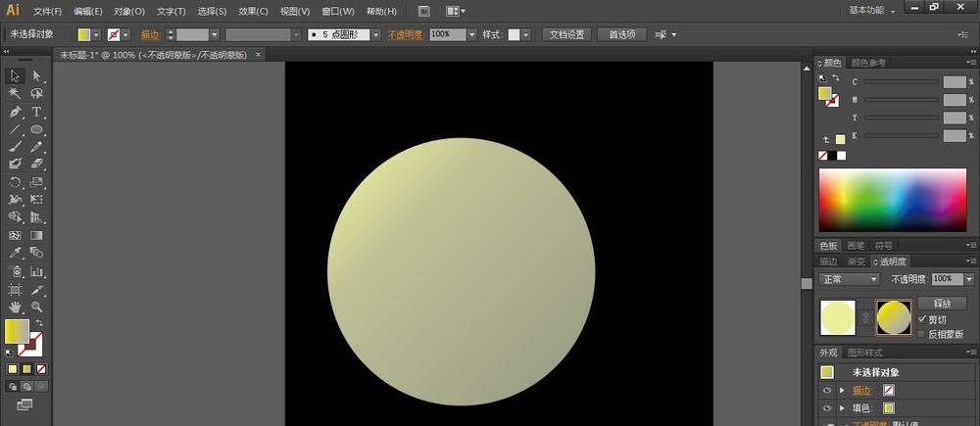Enable the 反相蒙版 (Invert Mask) checkbox
The image size is (980, 426).
pos(921,334)
